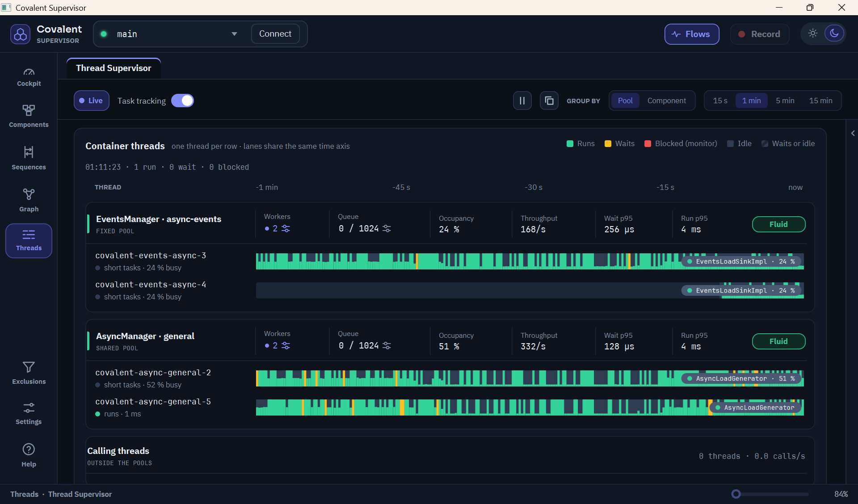Open Exclusions filter in sidebar
This screenshot has height=504, width=858.
point(29,373)
